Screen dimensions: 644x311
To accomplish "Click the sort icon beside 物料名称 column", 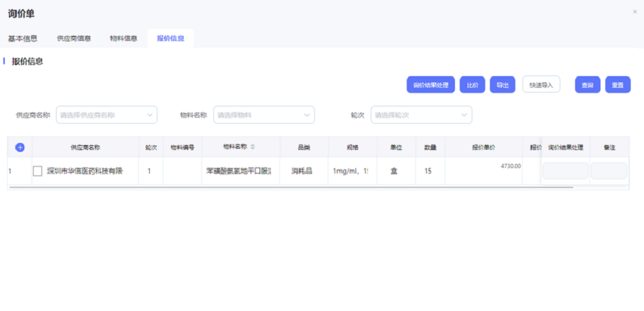I will 253,147.
